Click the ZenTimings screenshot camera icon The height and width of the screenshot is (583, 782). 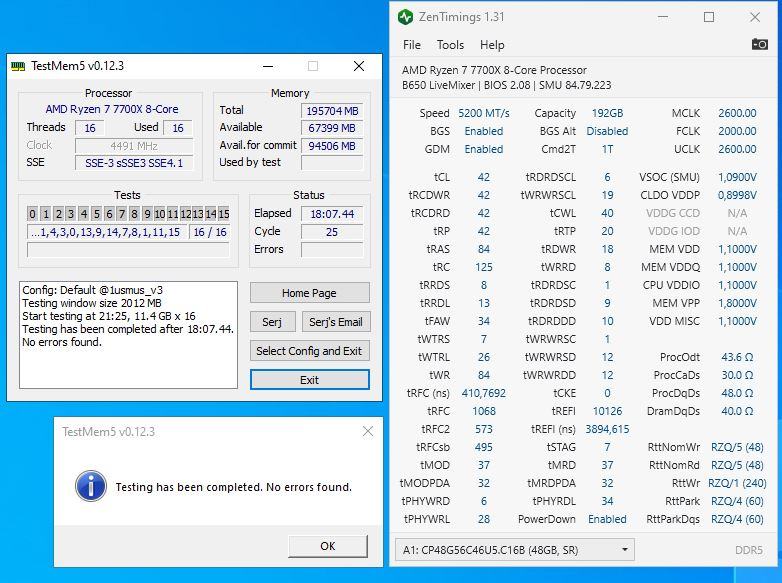(x=759, y=44)
